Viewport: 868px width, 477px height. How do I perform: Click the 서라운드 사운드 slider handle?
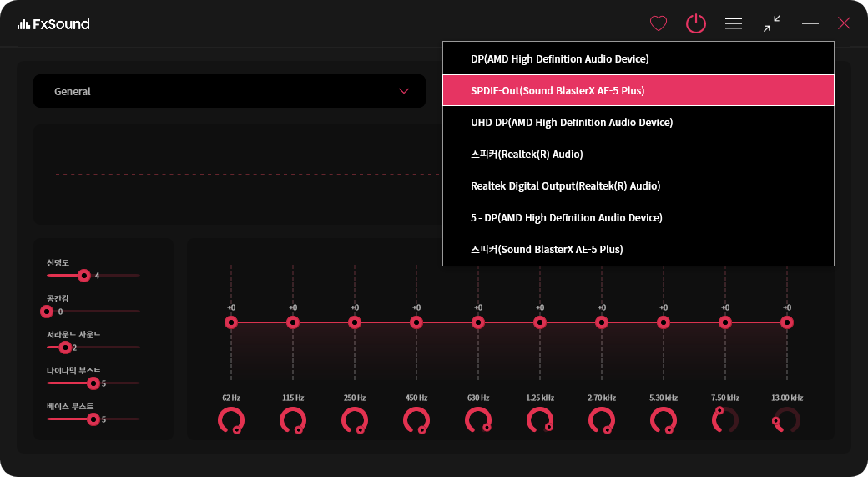tap(65, 348)
